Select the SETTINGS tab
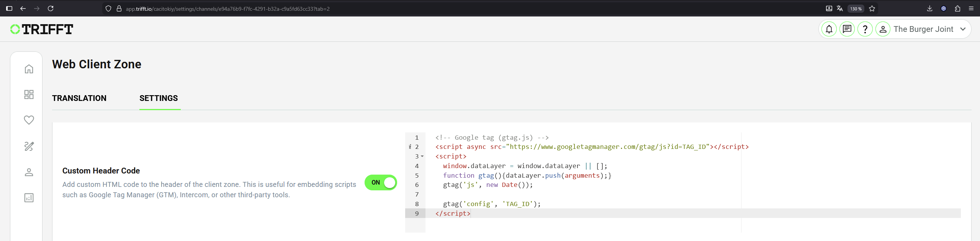980x241 pixels. [x=159, y=98]
